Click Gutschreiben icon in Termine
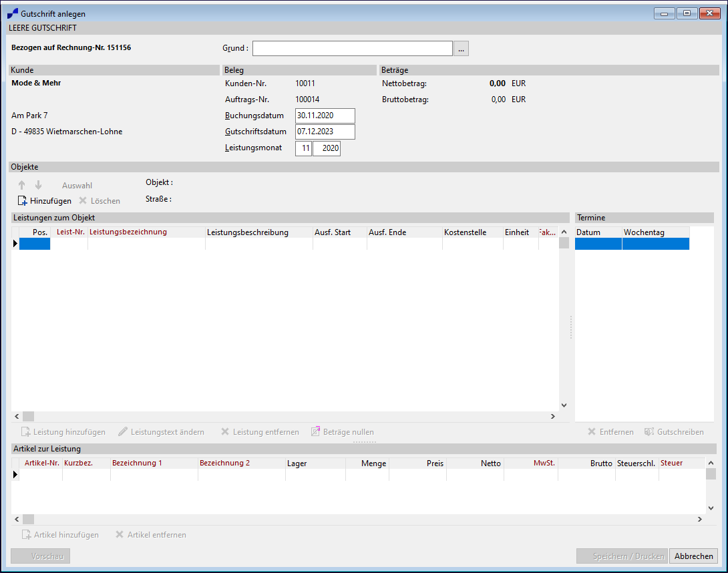Screen dimensions: 728x573 pos(649,432)
